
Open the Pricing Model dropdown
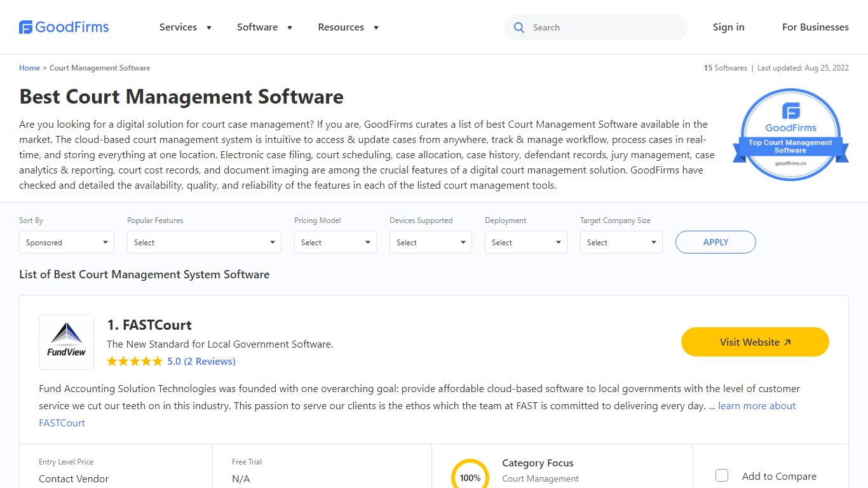336,242
